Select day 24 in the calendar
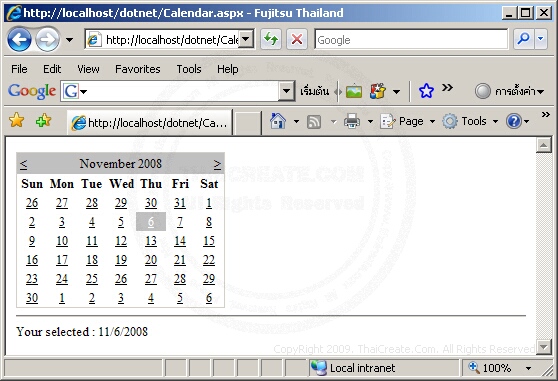This screenshot has height=381, width=558. (x=62, y=279)
